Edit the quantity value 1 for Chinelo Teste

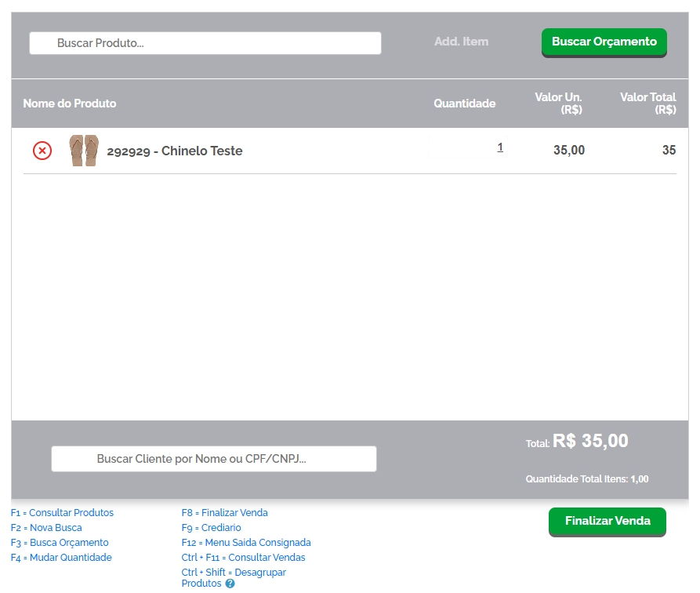(x=500, y=147)
